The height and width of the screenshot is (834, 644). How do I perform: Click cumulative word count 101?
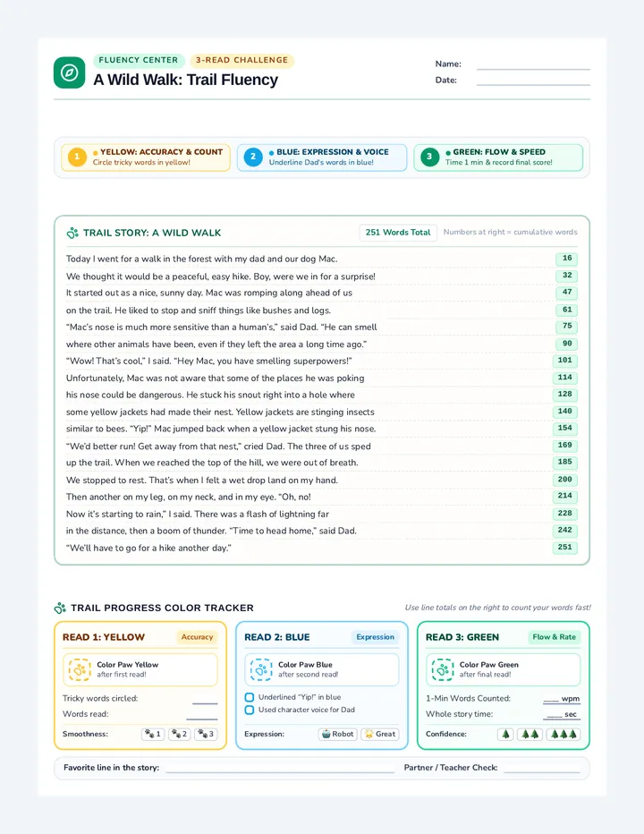coord(564,361)
